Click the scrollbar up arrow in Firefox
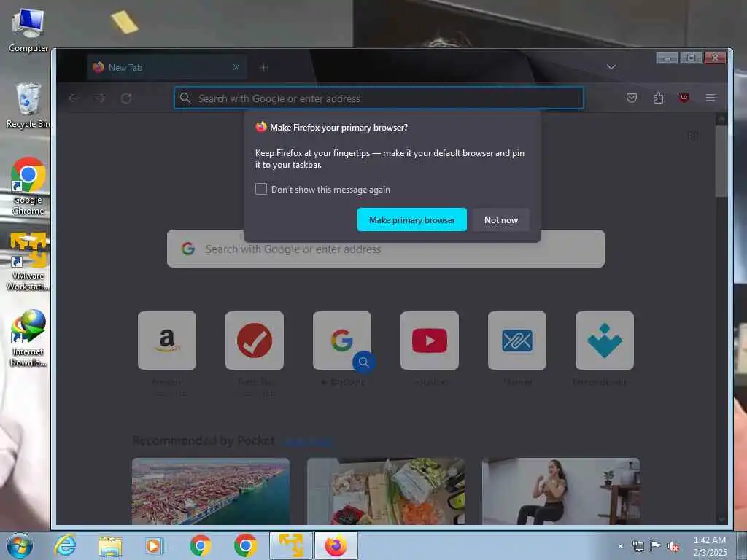Viewport: 747px width, 560px height. (x=721, y=119)
